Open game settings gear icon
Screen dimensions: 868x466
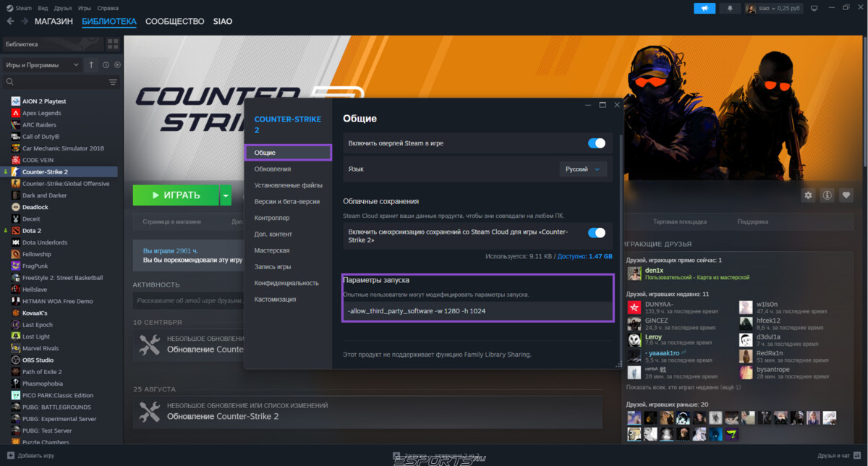pos(809,195)
